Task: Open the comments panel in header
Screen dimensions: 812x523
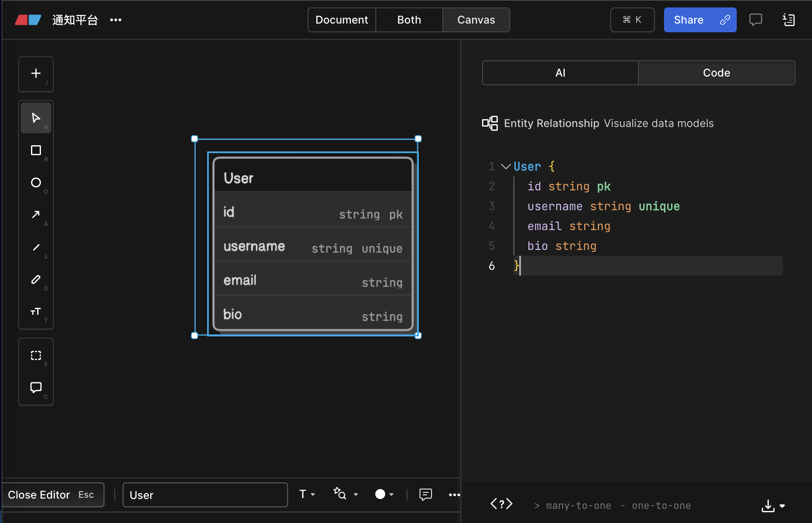Action: click(x=755, y=19)
